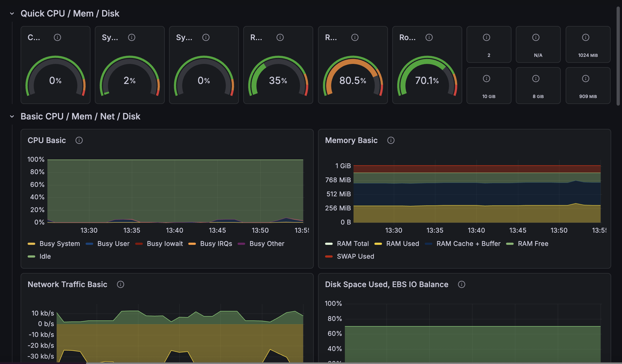The image size is (622, 364).
Task: Open the Quick CPU / Mem / Disk row title
Action: [70, 14]
